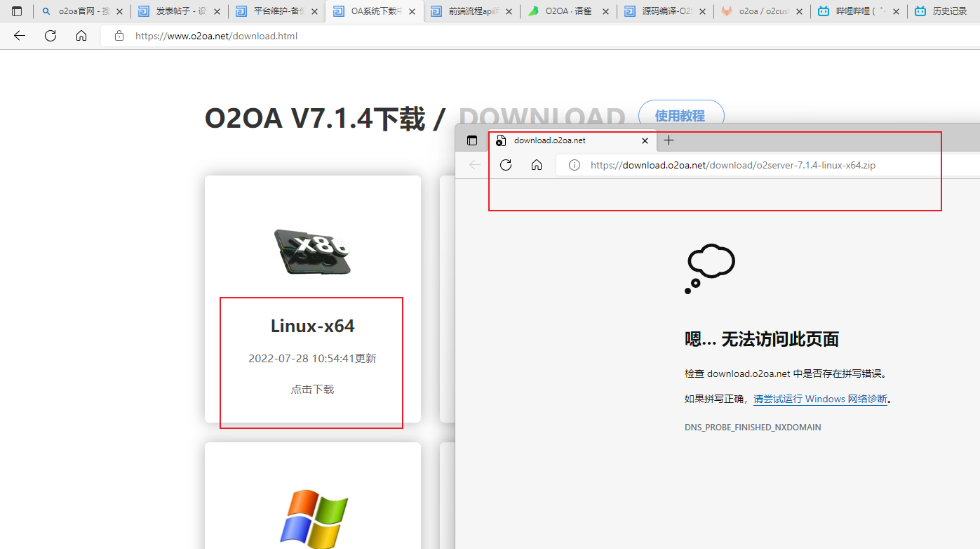The height and width of the screenshot is (549, 980).
Task: Focus the www.o2oa.net/download.html address bar
Action: point(540,36)
